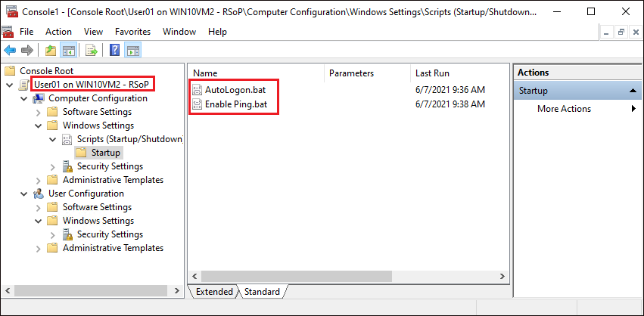The height and width of the screenshot is (316, 644).
Task: Click the Up One Level toolbar icon
Action: [50, 51]
